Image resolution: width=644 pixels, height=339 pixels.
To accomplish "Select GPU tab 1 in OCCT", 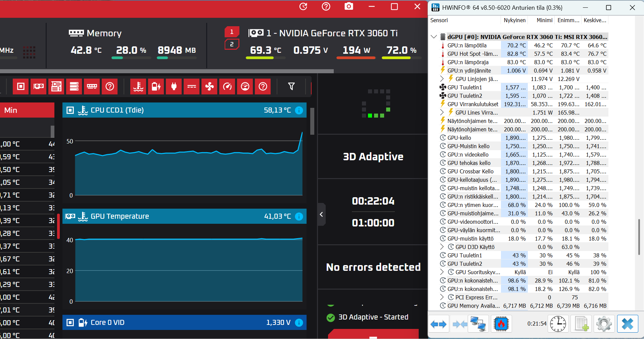I will (x=232, y=32).
